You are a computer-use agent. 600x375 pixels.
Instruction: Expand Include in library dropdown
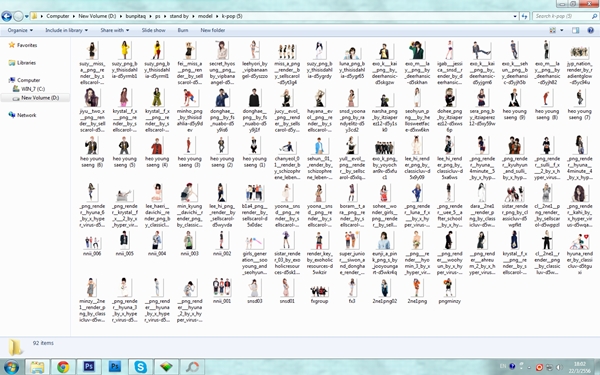(66, 30)
